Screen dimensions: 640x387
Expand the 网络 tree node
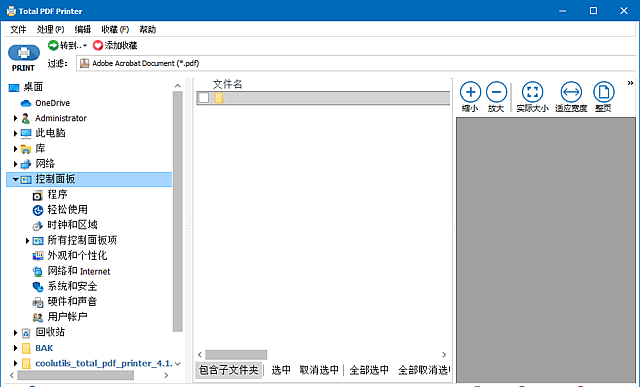[x=15, y=164]
